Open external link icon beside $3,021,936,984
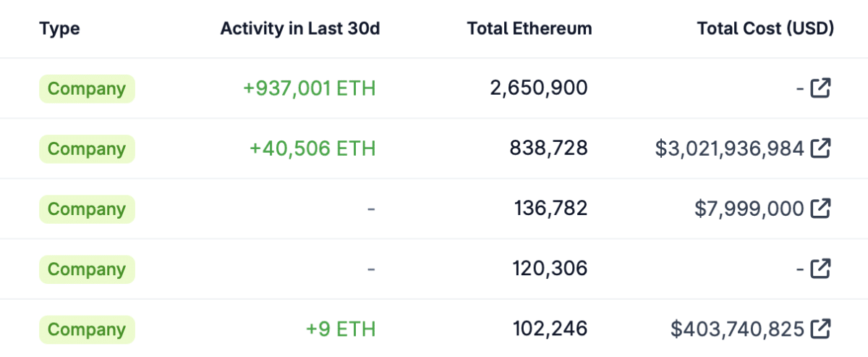Image resolution: width=868 pixels, height=357 pixels. click(820, 149)
